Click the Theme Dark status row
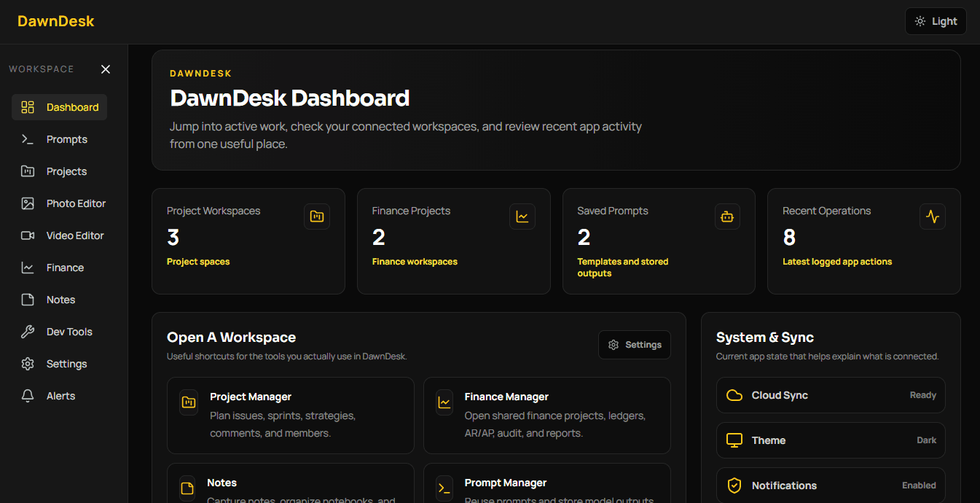This screenshot has width=980, height=503. (831, 440)
